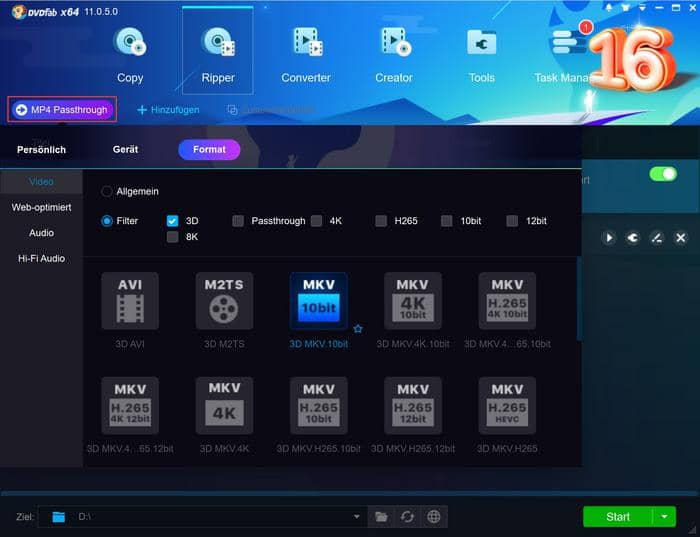Click the refresh destination icon
700x537 pixels.
pyautogui.click(x=407, y=517)
